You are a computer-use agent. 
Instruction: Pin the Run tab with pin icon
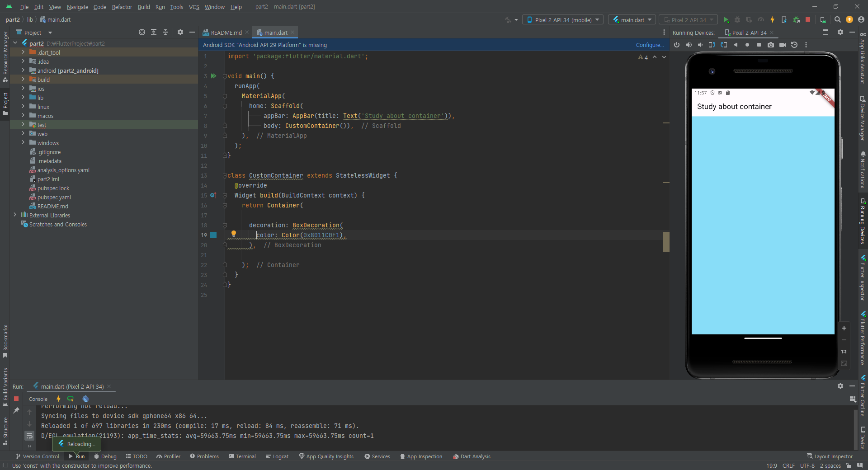pos(16,410)
